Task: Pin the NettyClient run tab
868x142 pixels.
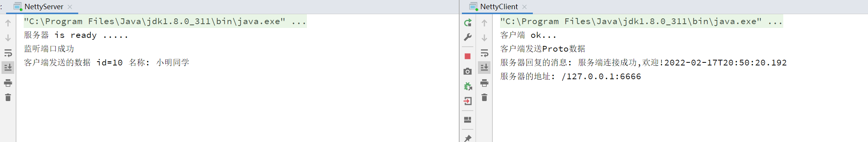Action: click(x=468, y=138)
